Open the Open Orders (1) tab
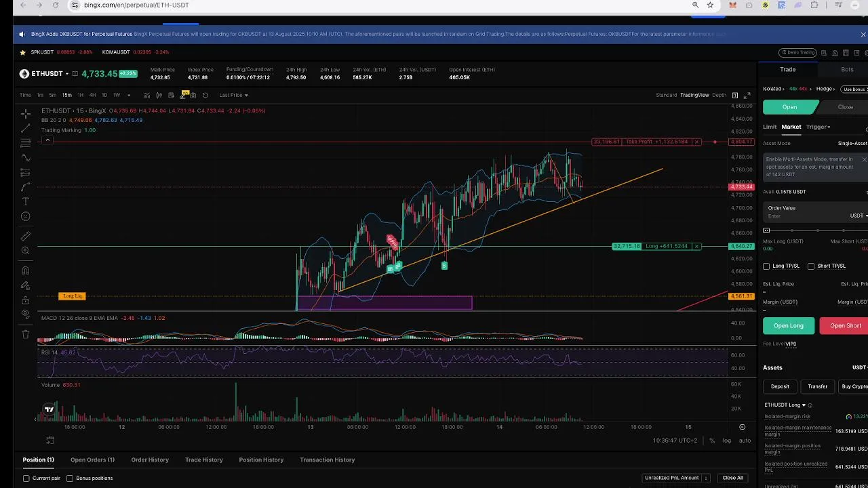Viewport: 868px width, 488px height. (92, 460)
